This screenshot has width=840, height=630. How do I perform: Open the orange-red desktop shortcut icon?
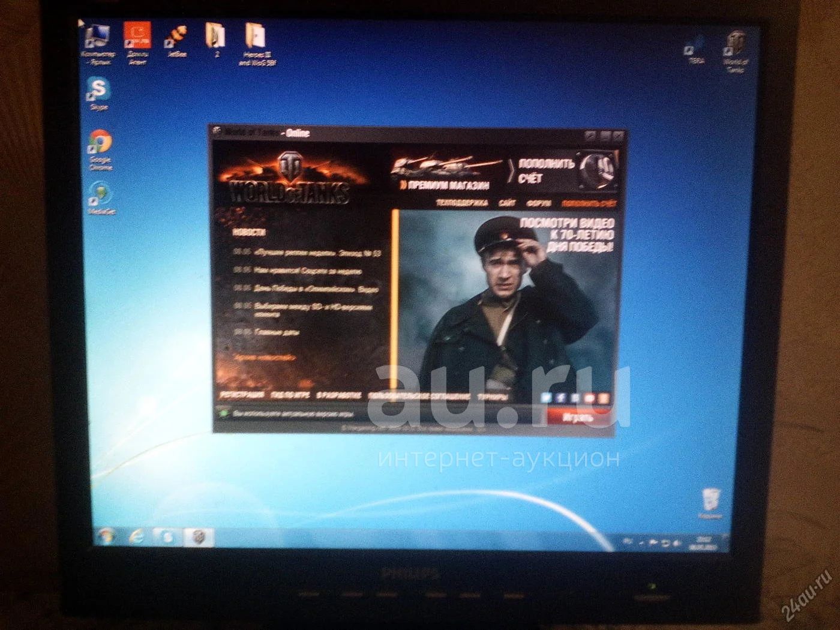[x=137, y=43]
